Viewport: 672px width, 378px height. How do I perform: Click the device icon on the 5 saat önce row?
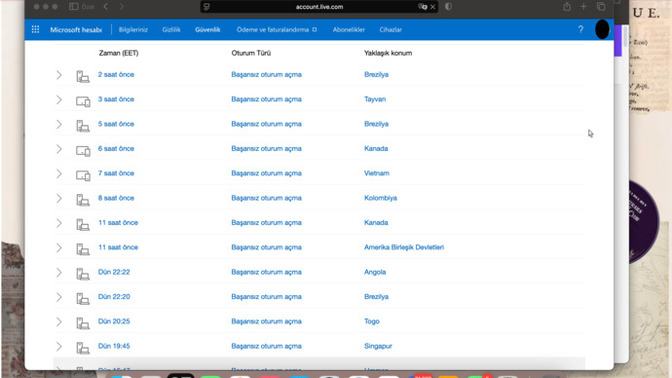pyautogui.click(x=83, y=126)
